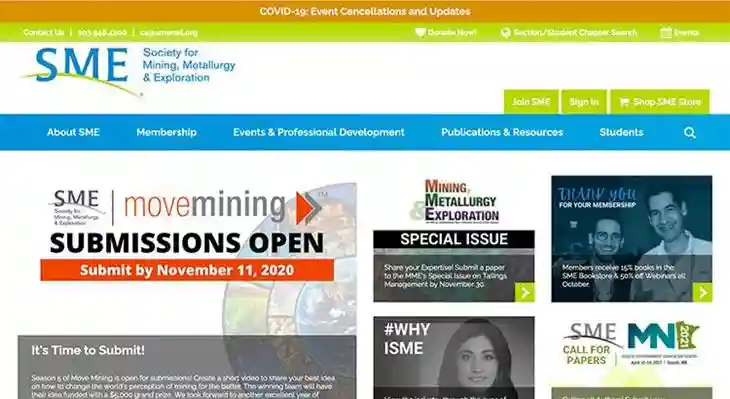Open Publications & Resources menu
The height and width of the screenshot is (399, 730).
(x=502, y=132)
